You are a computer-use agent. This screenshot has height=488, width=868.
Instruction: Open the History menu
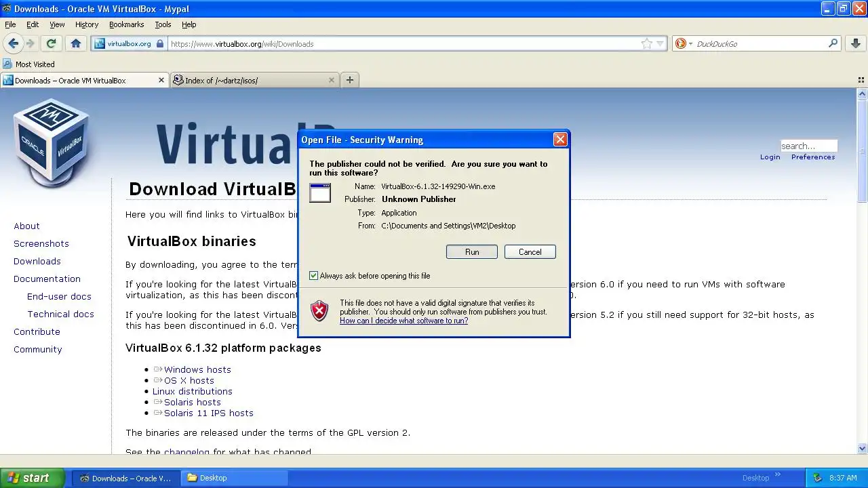point(87,24)
